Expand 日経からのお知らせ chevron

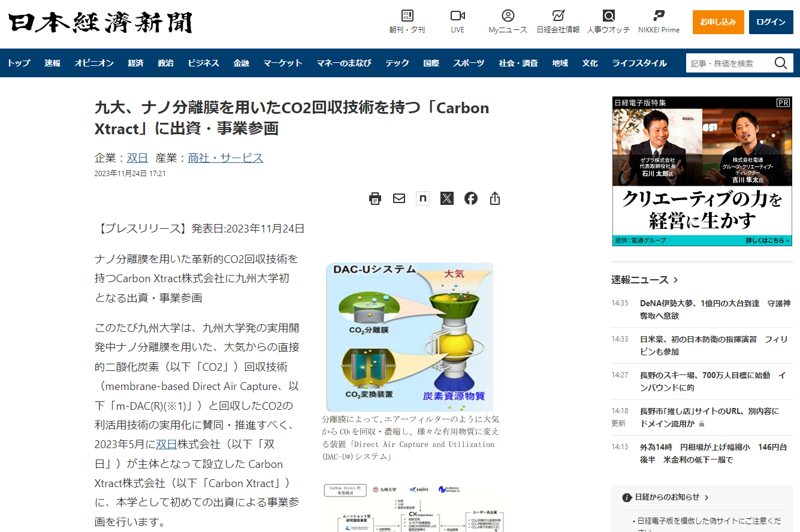pos(707,497)
